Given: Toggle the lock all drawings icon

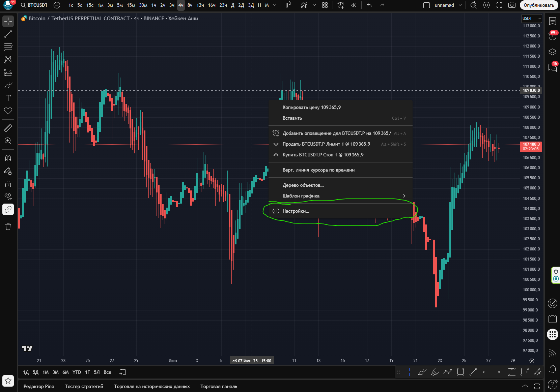Looking at the screenshot, I should pos(8,184).
